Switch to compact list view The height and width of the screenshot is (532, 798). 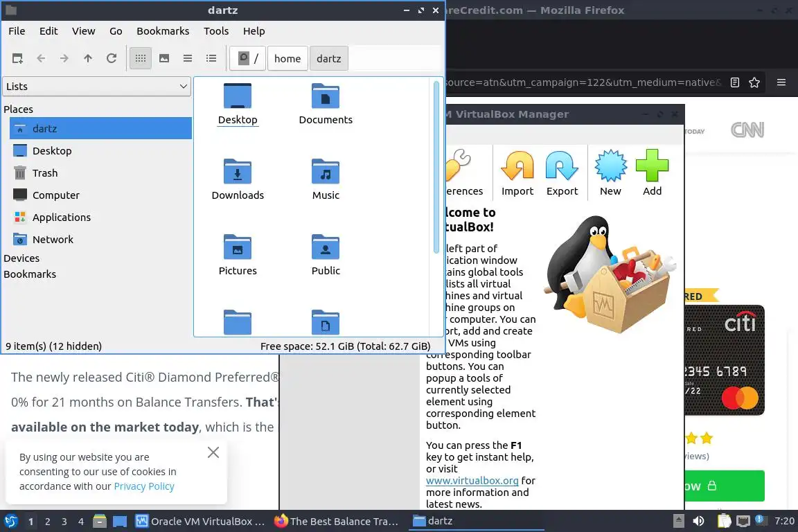[187, 59]
